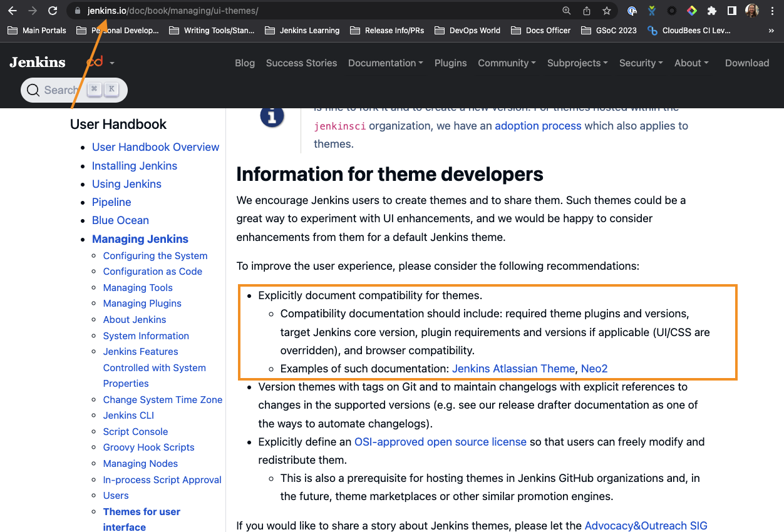Open the Chrome profile avatar
The width and height of the screenshot is (784, 532).
[x=752, y=11]
